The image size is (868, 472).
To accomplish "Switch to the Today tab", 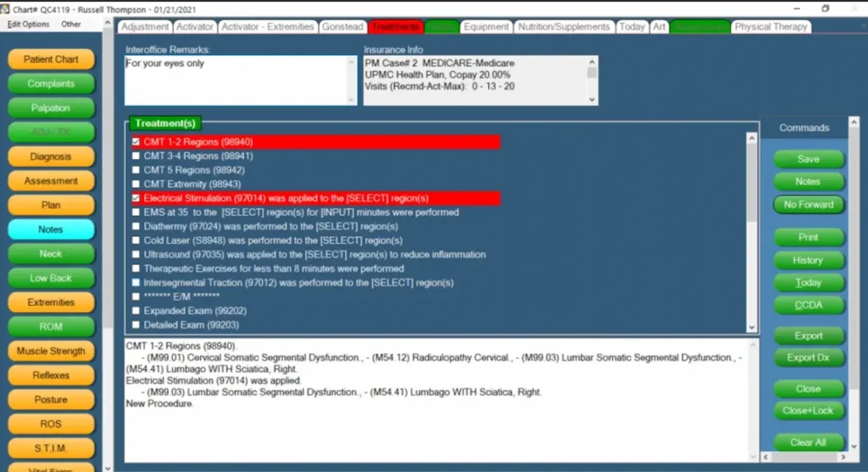I will coord(632,26).
